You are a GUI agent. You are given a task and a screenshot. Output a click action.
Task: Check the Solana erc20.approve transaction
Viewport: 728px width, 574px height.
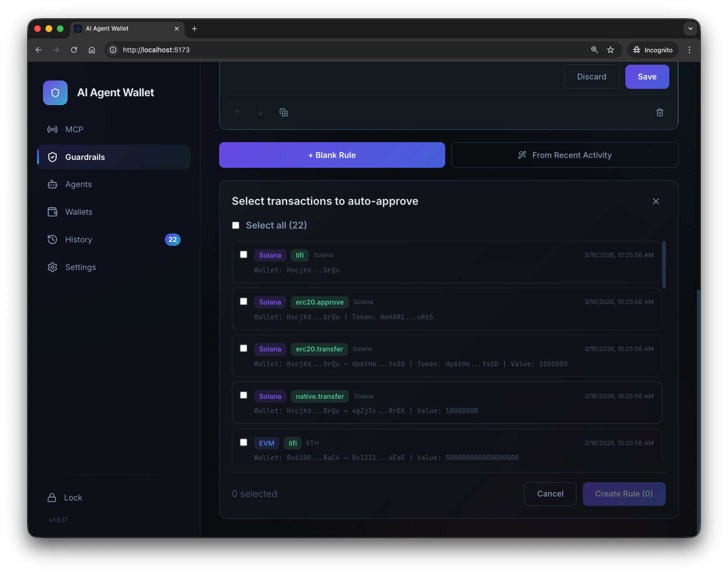pos(244,302)
